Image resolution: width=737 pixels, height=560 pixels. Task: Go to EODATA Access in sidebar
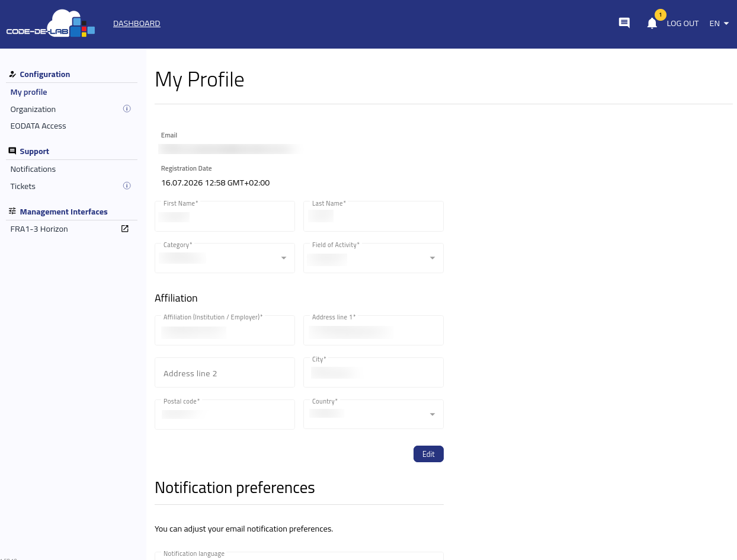[x=39, y=126]
